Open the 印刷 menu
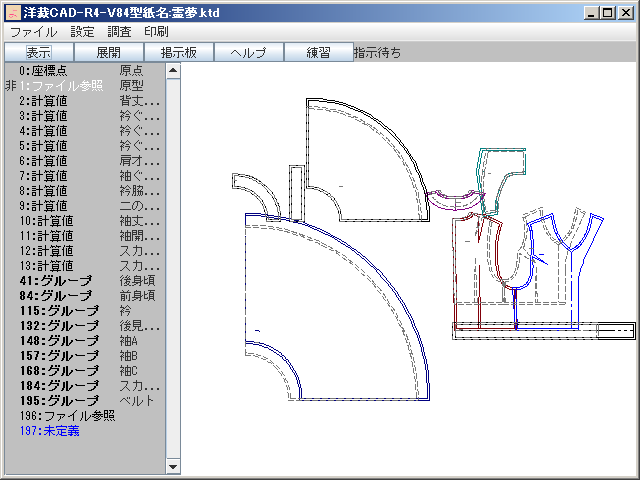 click(156, 32)
